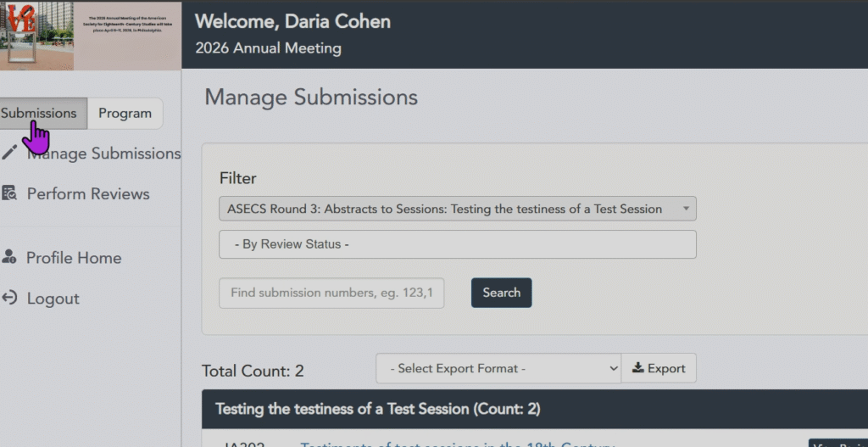
Task: Open the Testiments of test sessions submission link
Action: pyautogui.click(x=458, y=443)
